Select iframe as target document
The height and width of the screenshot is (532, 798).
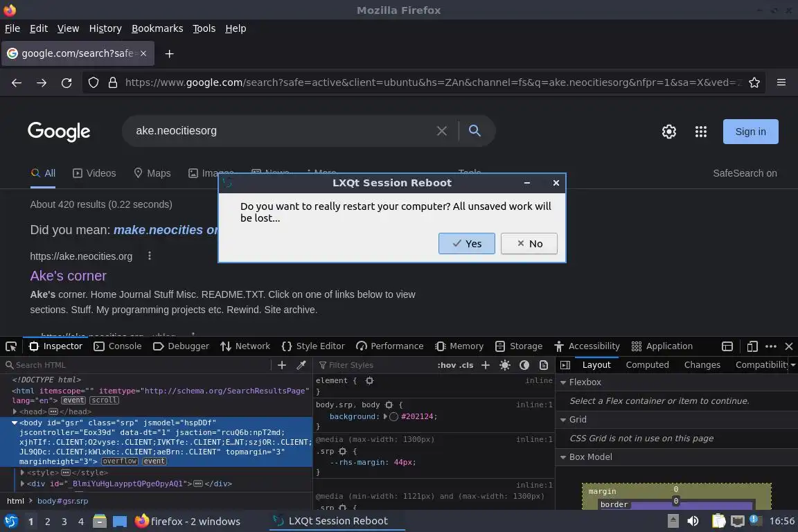pyautogui.click(x=727, y=346)
